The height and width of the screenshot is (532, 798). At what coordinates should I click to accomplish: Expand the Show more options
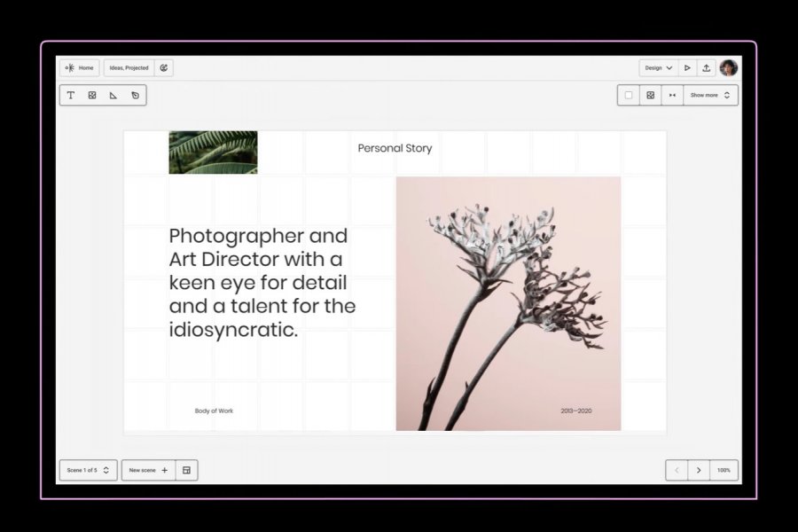[710, 95]
